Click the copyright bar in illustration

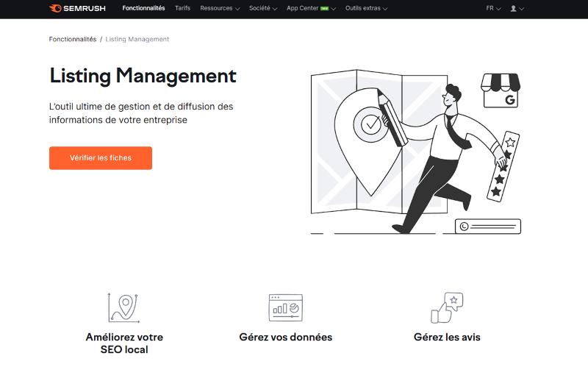coord(488,227)
